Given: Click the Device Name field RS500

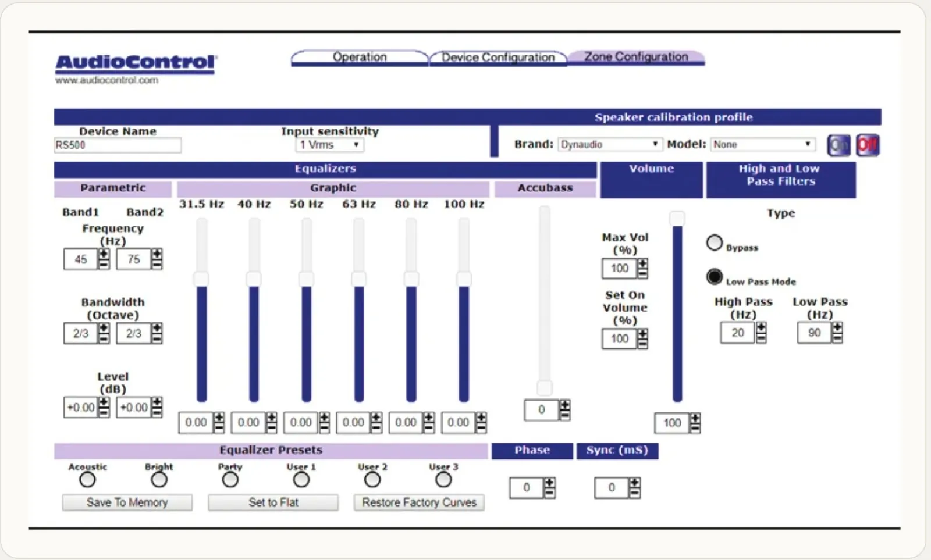Looking at the screenshot, I should point(118,145).
